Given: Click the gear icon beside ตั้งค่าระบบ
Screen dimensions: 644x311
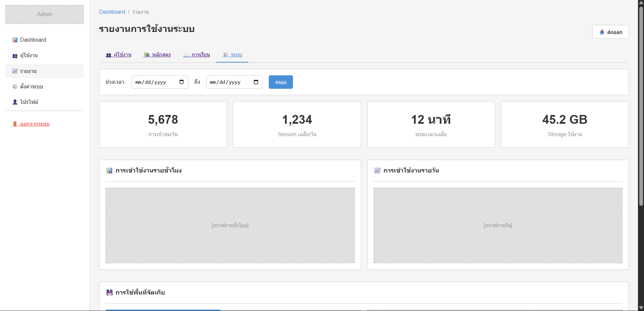Looking at the screenshot, I should point(15,87).
